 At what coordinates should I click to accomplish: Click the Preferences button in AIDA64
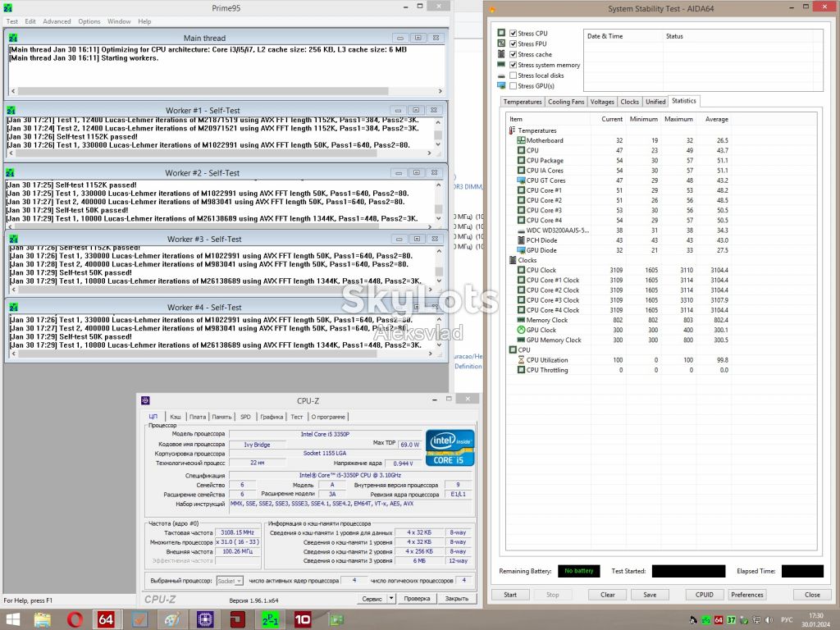click(746, 595)
